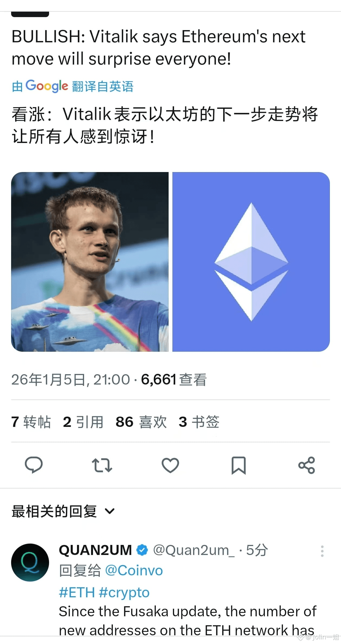
Task: Like the post with the heart icon
Action: tap(170, 465)
